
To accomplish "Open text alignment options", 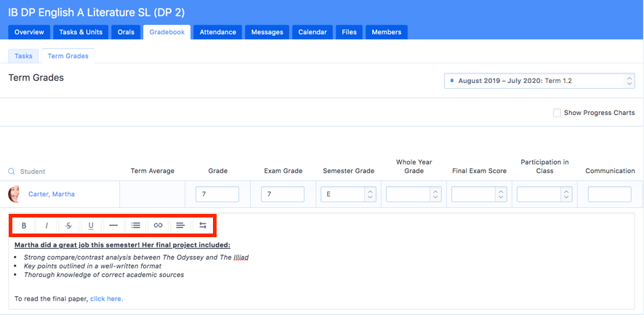I will (180, 226).
